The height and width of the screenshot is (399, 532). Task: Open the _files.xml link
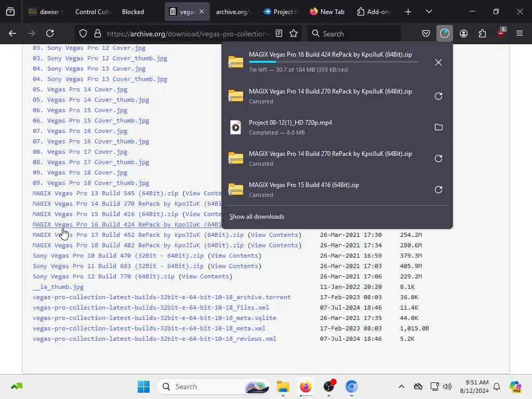click(151, 308)
